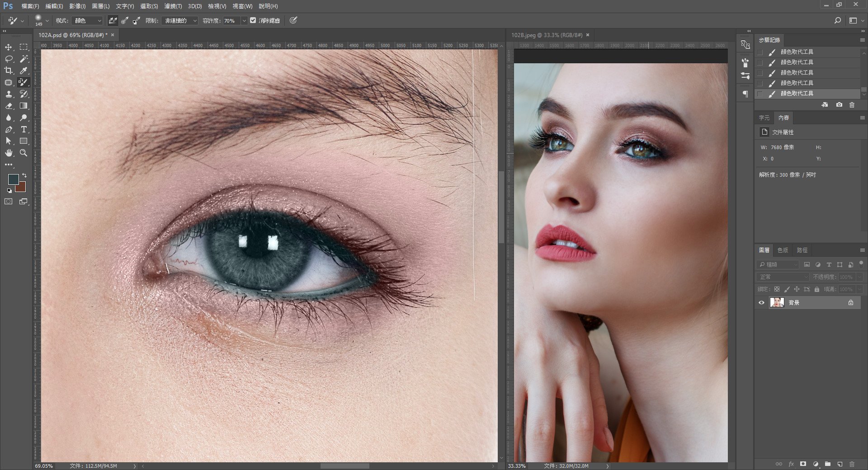
Task: Open the 影像(I) menu
Action: point(77,6)
